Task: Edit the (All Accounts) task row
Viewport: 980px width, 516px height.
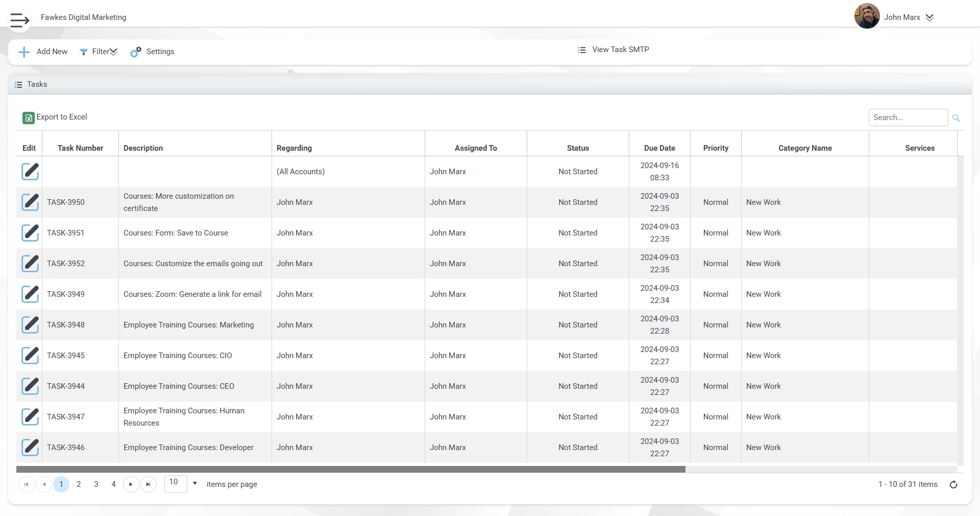Action: [30, 172]
